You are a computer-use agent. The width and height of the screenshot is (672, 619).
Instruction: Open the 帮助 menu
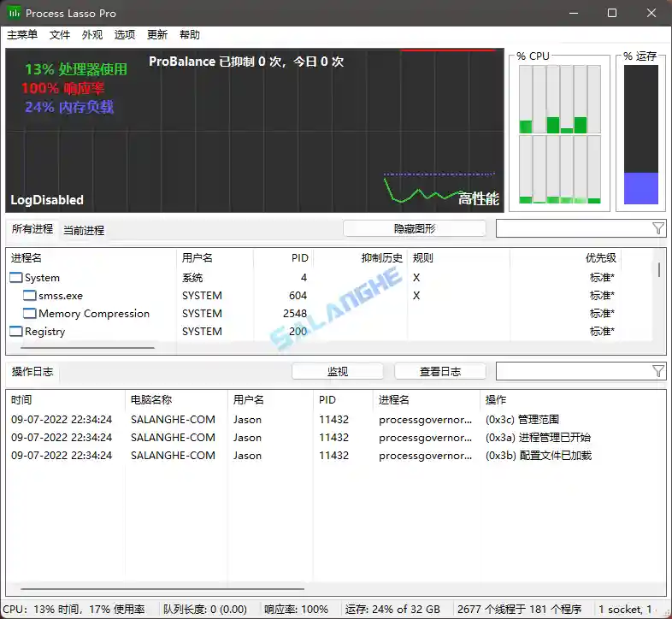190,35
